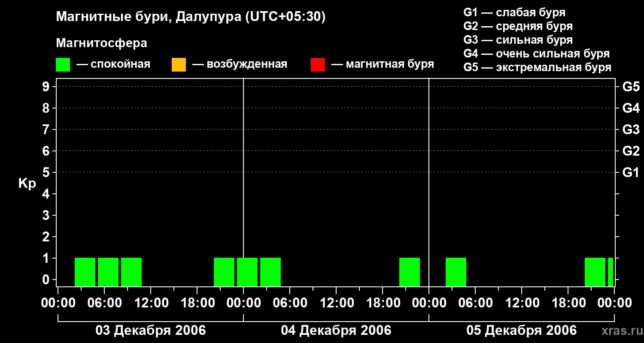Click green bar crossing midnight into 04 Декабря
644x343 pixels.
point(247,272)
